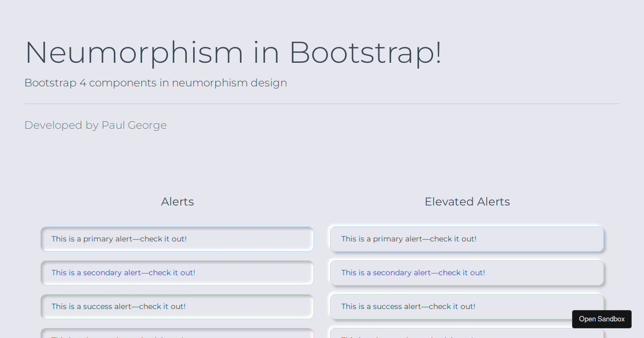644x338 pixels.
Task: Click the elevated danger alert at page bottom
Action: click(x=467, y=335)
